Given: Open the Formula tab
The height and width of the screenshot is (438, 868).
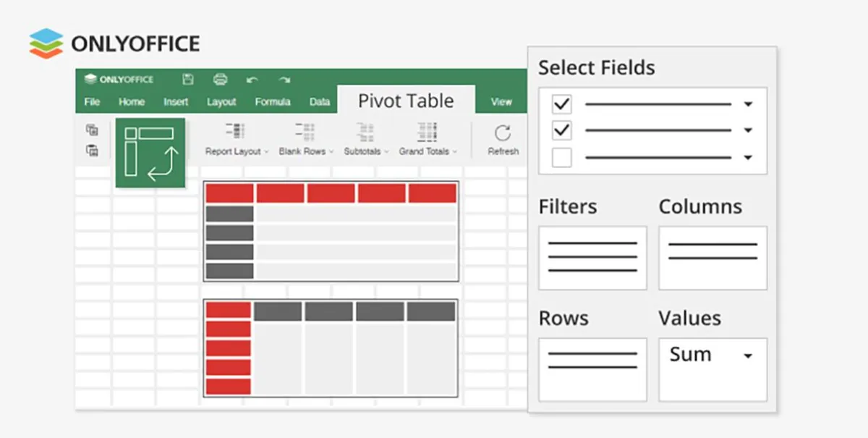Looking at the screenshot, I should pyautogui.click(x=273, y=102).
